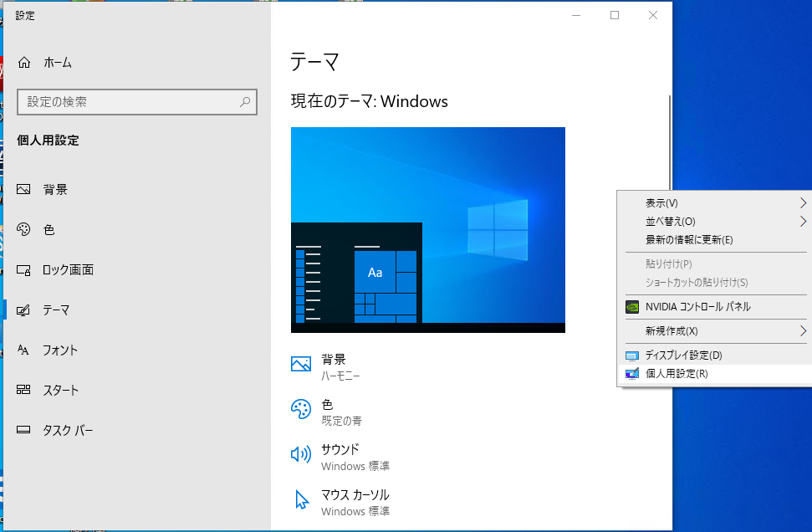Open タスク バー settings page
The width and height of the screenshot is (812, 532).
(136, 429)
